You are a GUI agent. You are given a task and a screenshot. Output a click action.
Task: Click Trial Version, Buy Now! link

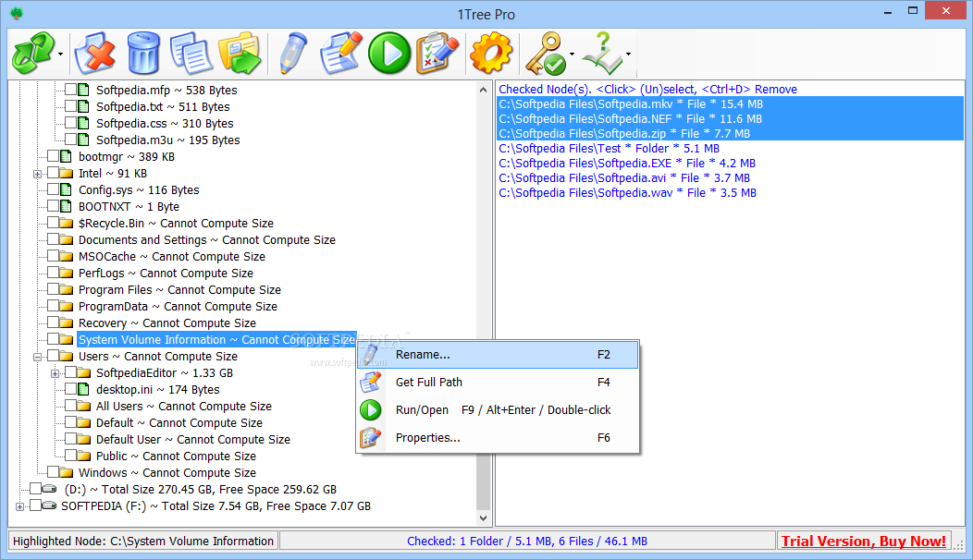pyautogui.click(x=863, y=542)
